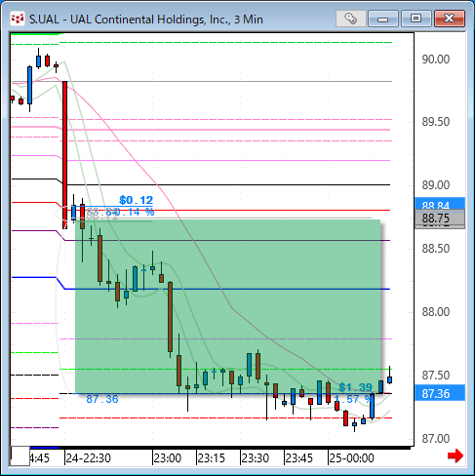Click the 23:45 time axis label

(299, 458)
